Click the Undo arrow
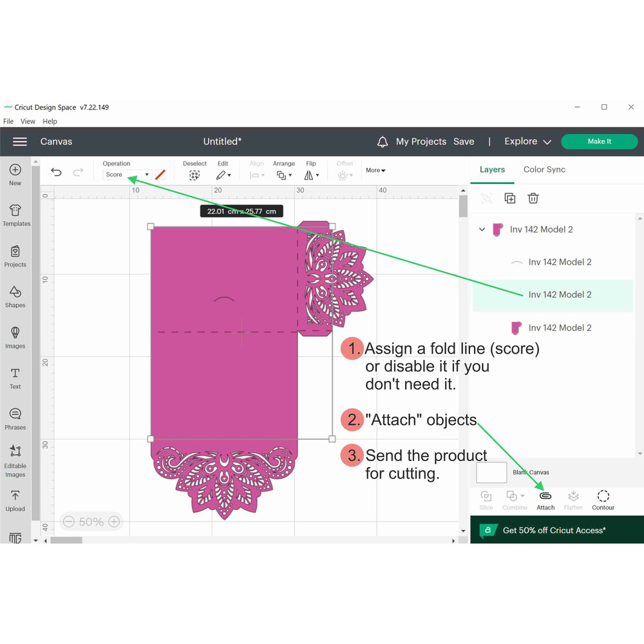The image size is (644, 644). click(56, 172)
